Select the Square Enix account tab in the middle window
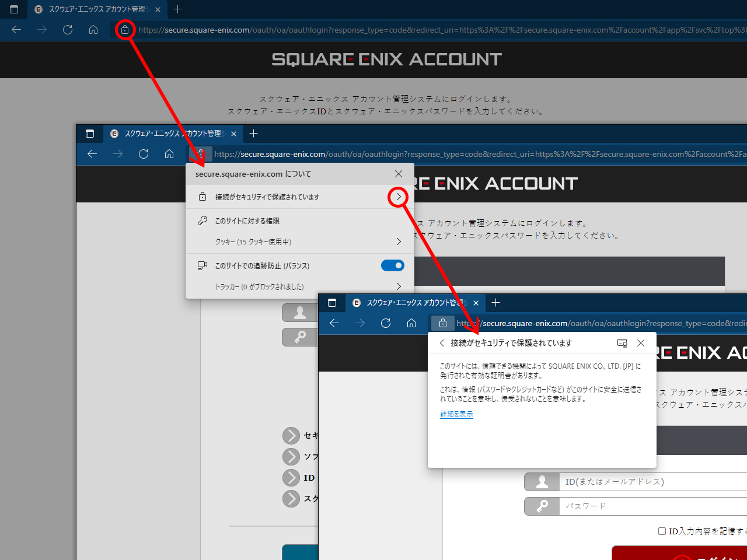 click(173, 134)
